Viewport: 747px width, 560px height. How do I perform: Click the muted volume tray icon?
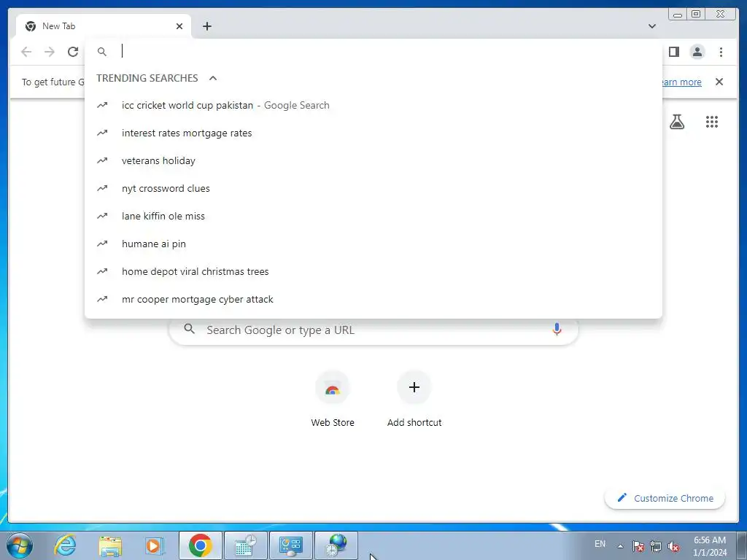(673, 546)
